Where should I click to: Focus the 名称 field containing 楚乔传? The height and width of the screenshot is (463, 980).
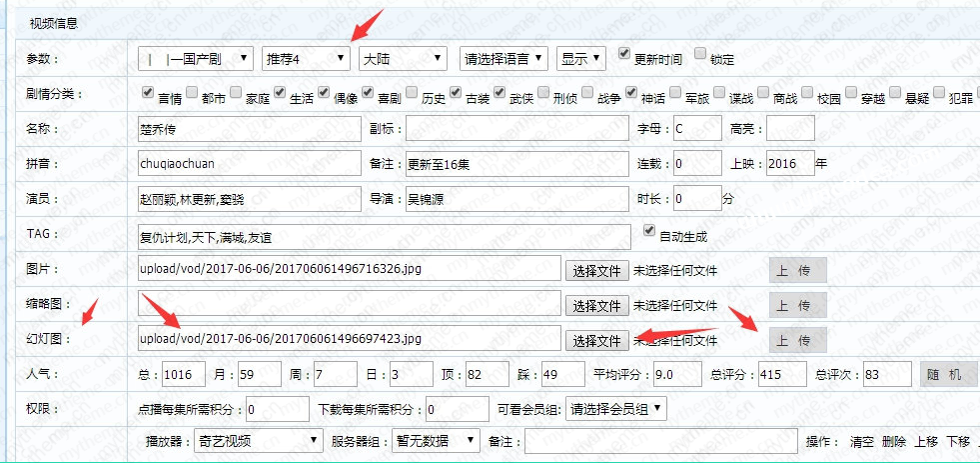[249, 129]
